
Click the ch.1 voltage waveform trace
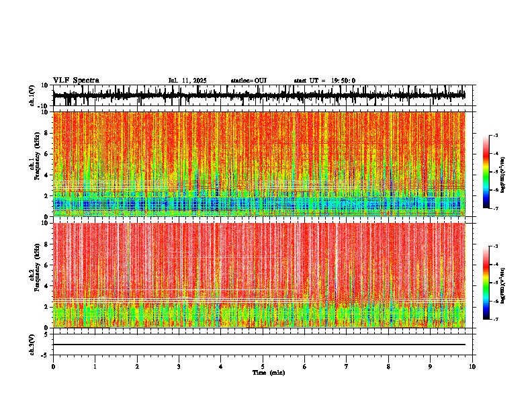tap(259, 95)
